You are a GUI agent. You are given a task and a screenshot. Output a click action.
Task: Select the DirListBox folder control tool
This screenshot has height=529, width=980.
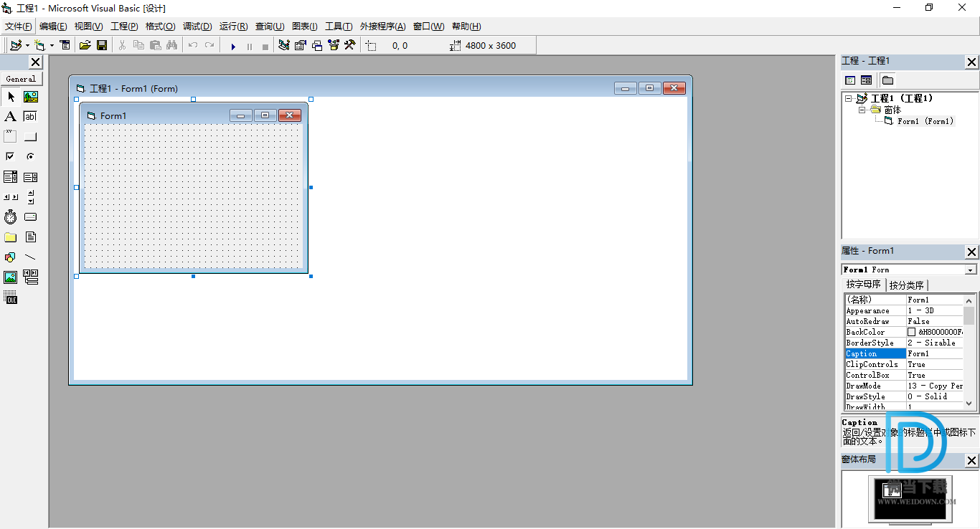click(11, 237)
